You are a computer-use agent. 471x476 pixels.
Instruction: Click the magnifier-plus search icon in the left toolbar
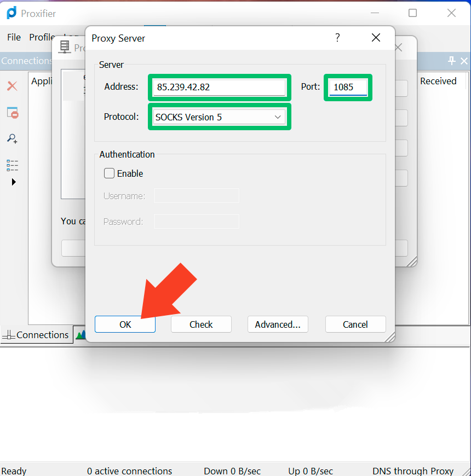(12, 139)
